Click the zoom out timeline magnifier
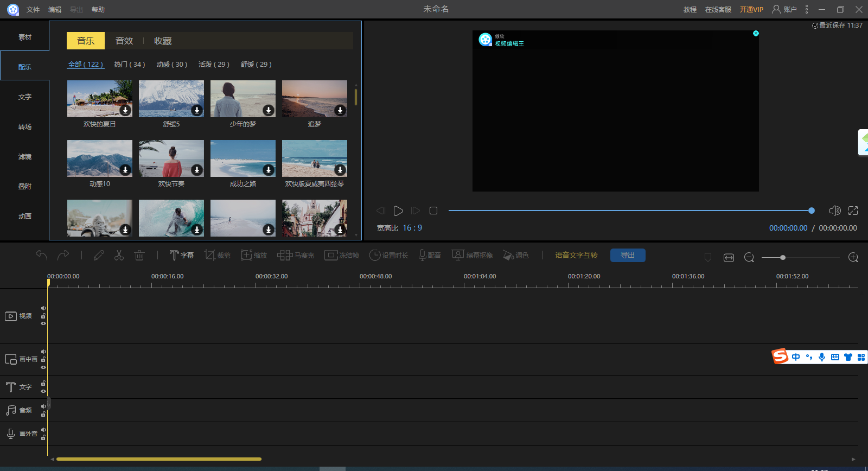The width and height of the screenshot is (868, 471). (749, 257)
